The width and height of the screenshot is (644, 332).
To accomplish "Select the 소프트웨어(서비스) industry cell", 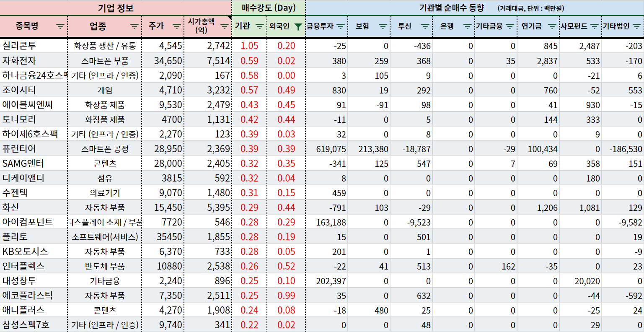I will (105, 236).
